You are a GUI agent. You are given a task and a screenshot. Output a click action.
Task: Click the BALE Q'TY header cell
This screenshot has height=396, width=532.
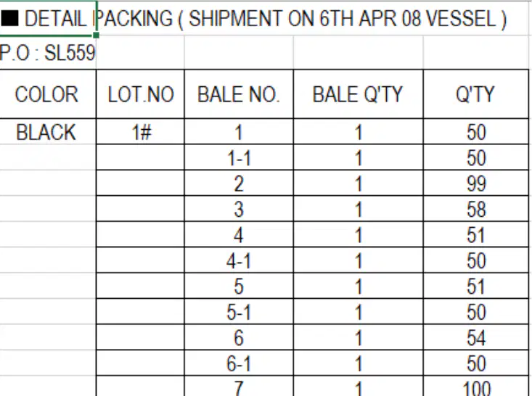point(359,94)
